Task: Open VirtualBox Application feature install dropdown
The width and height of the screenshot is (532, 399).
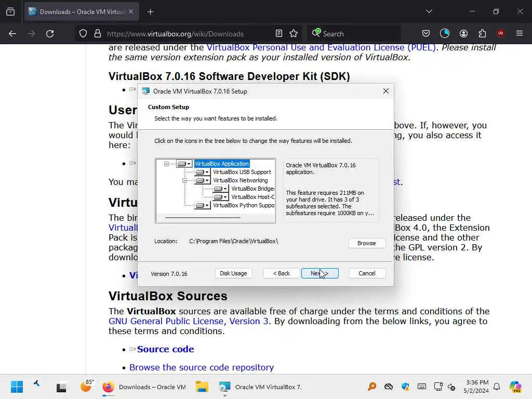Action: pos(184,164)
